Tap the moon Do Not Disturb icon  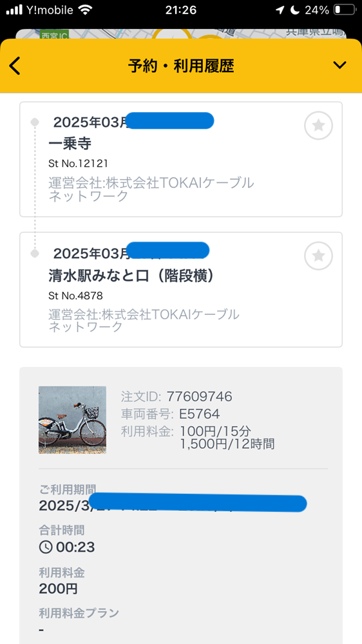(x=294, y=10)
